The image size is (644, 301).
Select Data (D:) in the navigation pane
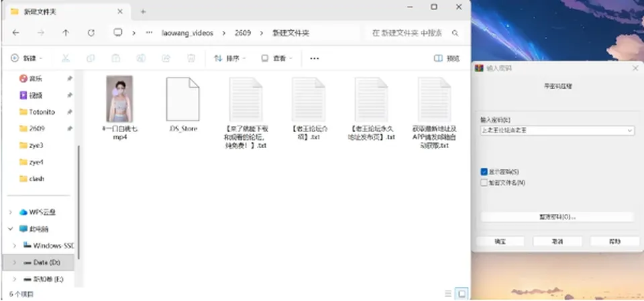[x=38, y=262]
